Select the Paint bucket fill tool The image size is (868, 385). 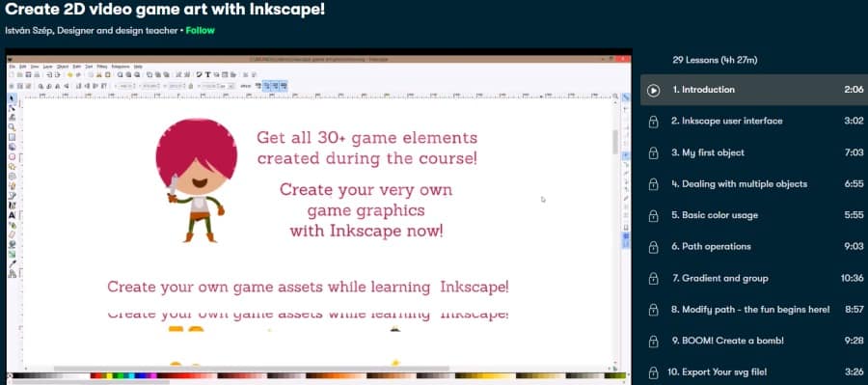point(12,244)
